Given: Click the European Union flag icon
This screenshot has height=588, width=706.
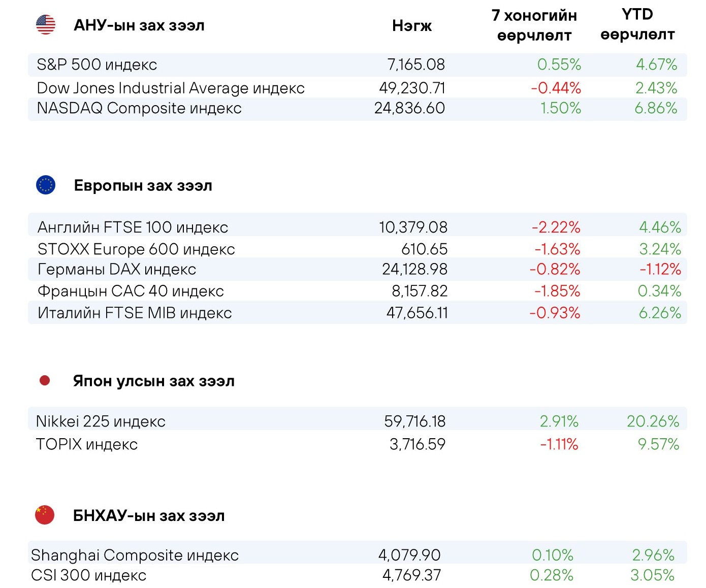Looking at the screenshot, I should (46, 185).
